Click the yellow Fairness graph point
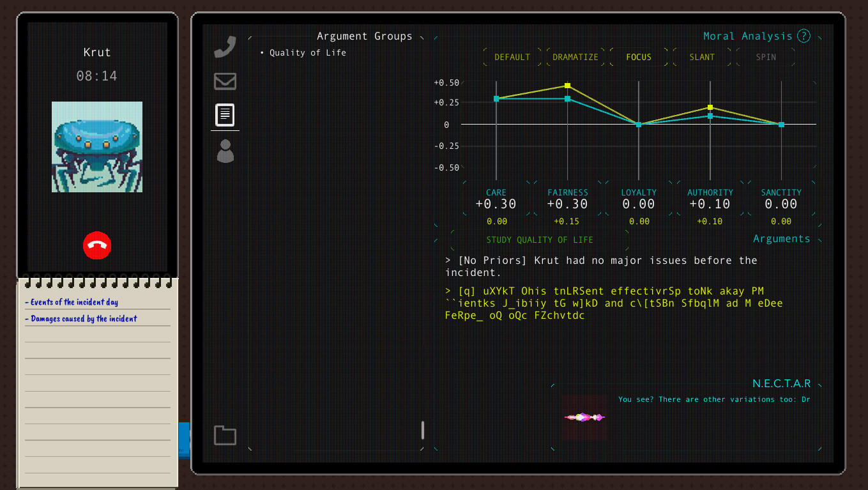This screenshot has height=490, width=868. (x=567, y=86)
